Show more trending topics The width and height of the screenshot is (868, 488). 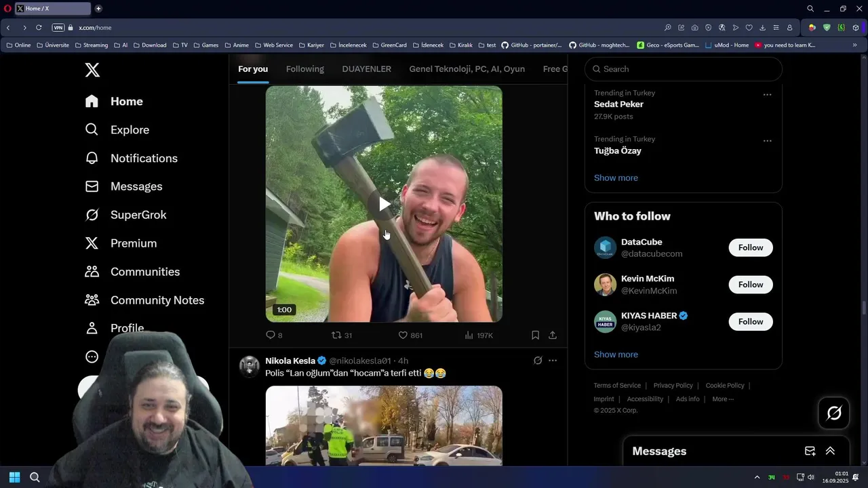616,178
